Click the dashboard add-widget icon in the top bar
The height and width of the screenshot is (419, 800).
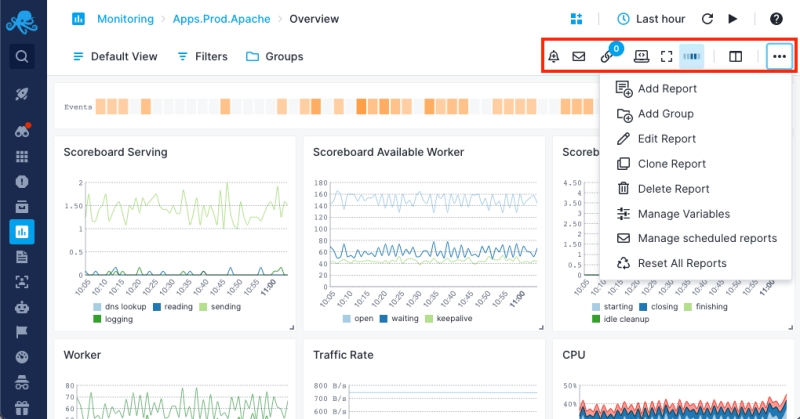(x=576, y=19)
